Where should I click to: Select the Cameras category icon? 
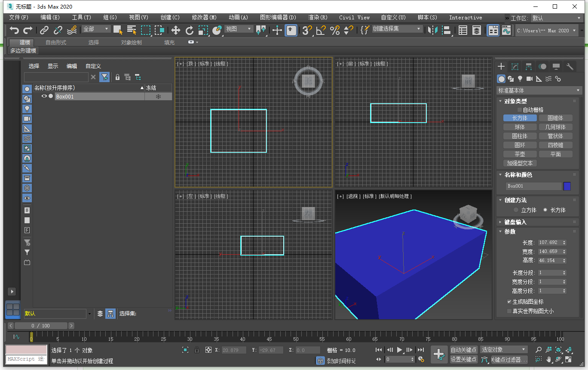coord(530,79)
